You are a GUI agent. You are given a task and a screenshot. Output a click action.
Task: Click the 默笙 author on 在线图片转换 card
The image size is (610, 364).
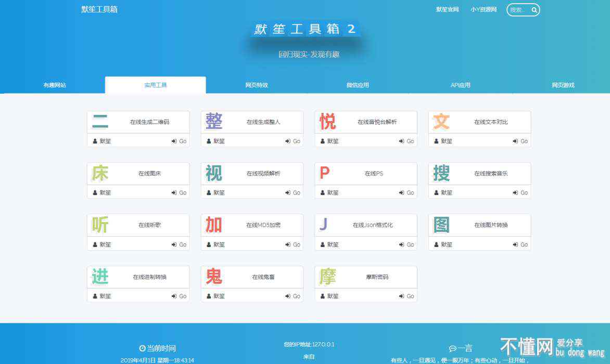coord(443,244)
